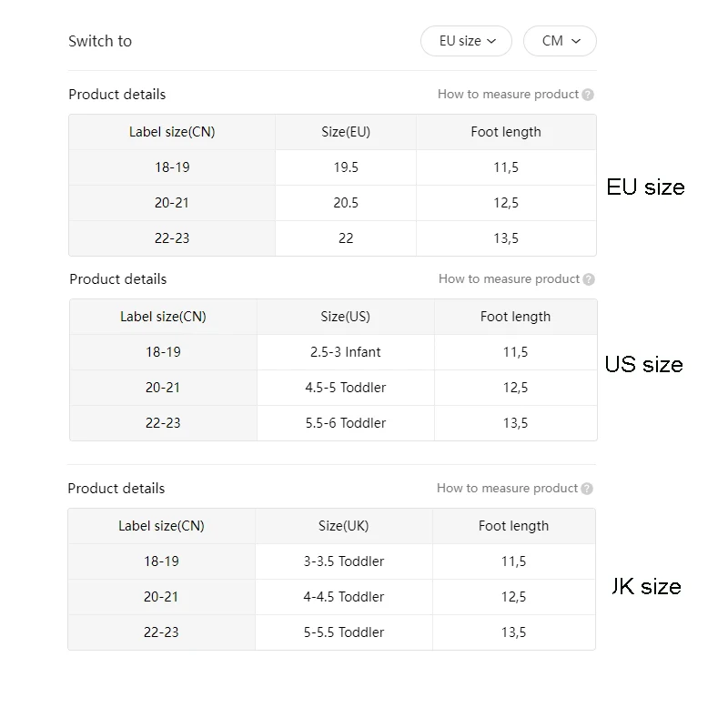The height and width of the screenshot is (728, 728).
Task: Click the Size(EU) column header
Action: (346, 132)
